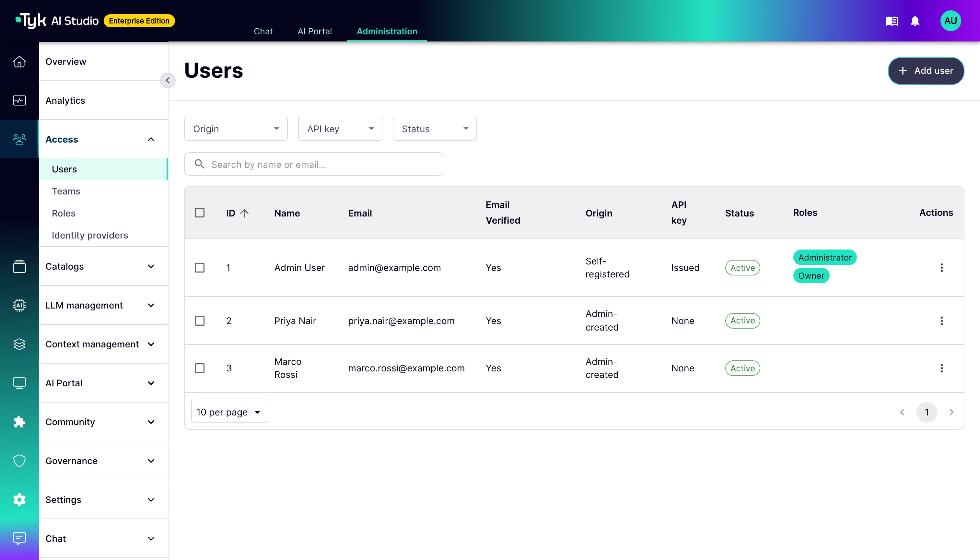Open actions menu for Admin User row
Viewport: 980px width, 560px height.
pyautogui.click(x=941, y=268)
